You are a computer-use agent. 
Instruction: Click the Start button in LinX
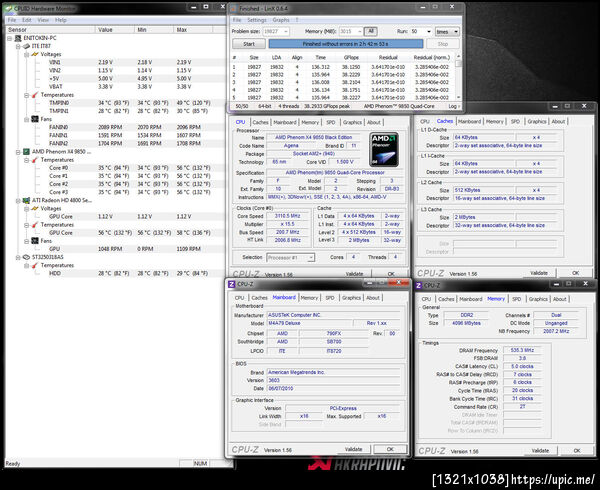pos(249,44)
